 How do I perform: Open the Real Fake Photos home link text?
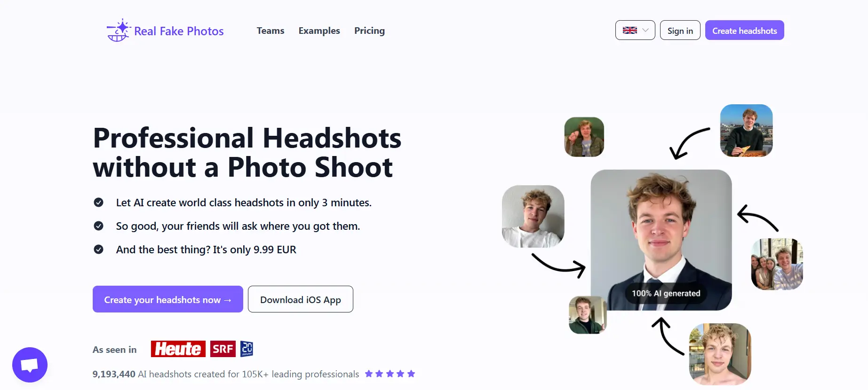tap(179, 31)
